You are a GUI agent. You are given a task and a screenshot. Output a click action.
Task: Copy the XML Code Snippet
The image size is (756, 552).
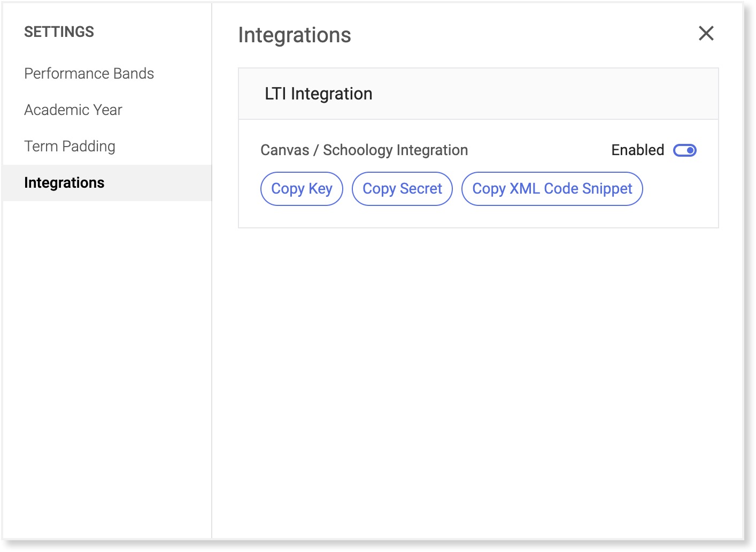pos(552,189)
